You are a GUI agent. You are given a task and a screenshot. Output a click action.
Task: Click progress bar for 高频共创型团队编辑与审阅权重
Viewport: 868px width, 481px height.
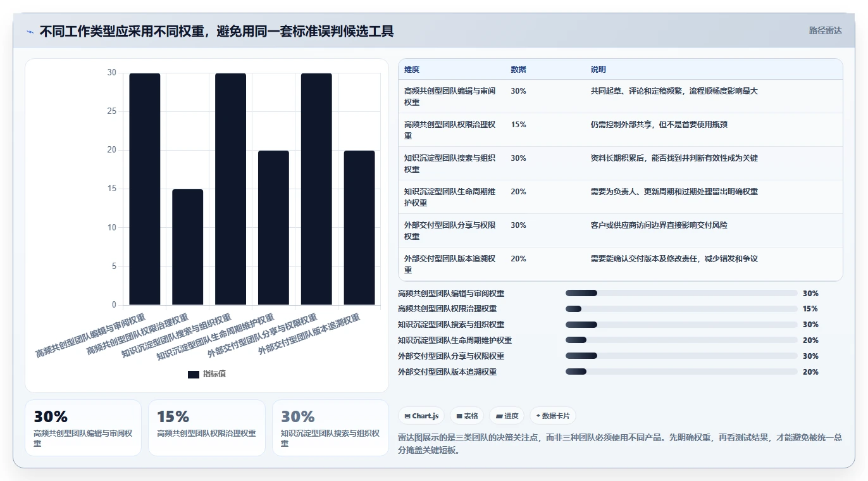pyautogui.click(x=681, y=293)
